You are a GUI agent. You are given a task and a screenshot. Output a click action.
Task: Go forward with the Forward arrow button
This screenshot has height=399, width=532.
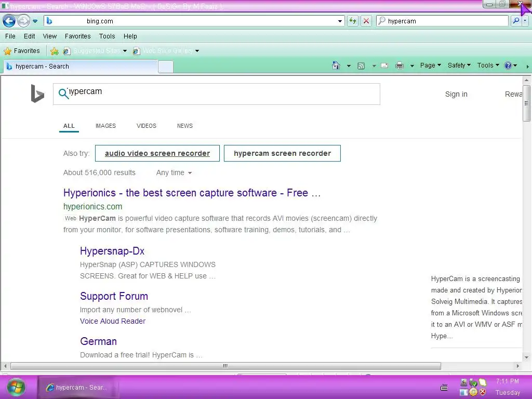pyautogui.click(x=23, y=21)
